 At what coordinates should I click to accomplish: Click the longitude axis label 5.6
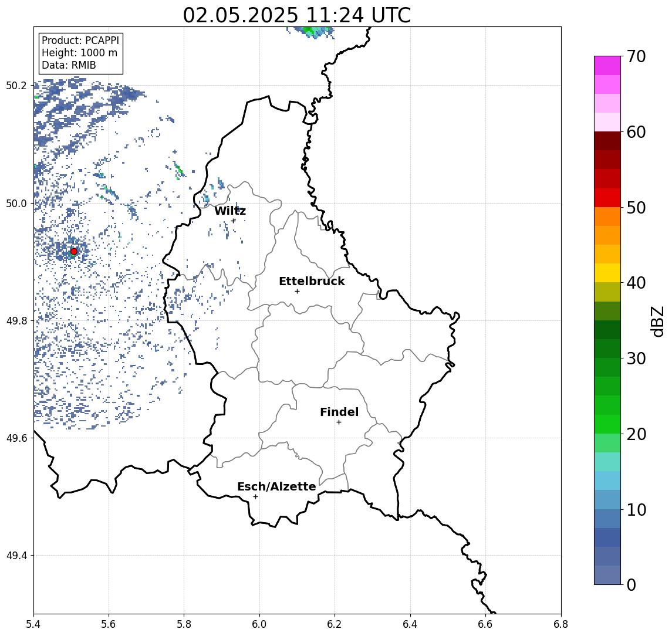[x=109, y=624]
